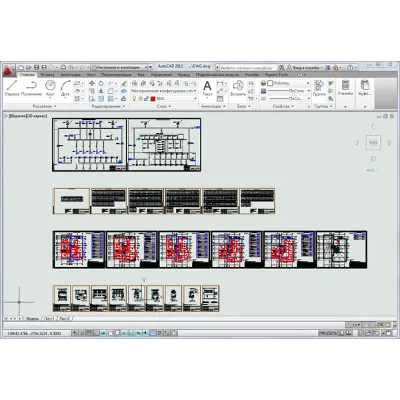400x400 pixels.
Task: Select the Arc (Дуга) tool
Action: 65,88
